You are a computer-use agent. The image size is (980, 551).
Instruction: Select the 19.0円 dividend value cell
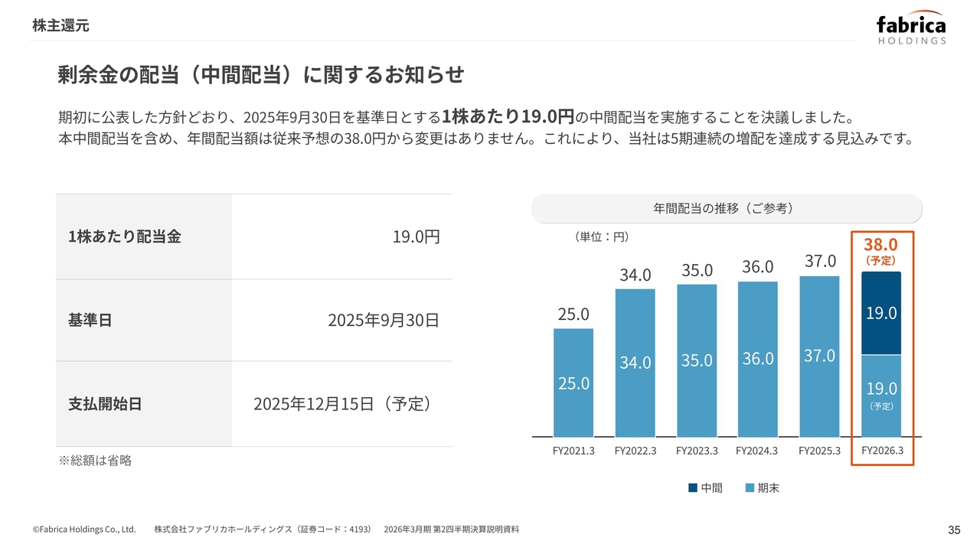click(416, 236)
